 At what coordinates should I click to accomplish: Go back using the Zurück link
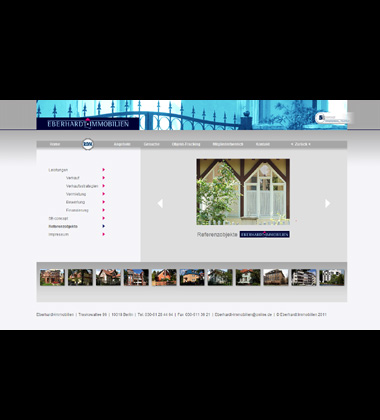tap(300, 144)
